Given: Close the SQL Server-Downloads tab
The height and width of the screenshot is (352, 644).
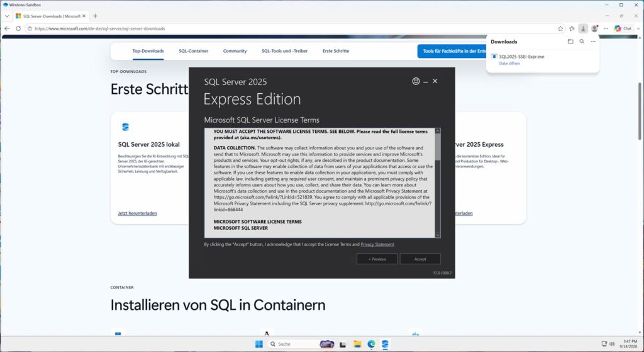Looking at the screenshot, I should (x=84, y=16).
